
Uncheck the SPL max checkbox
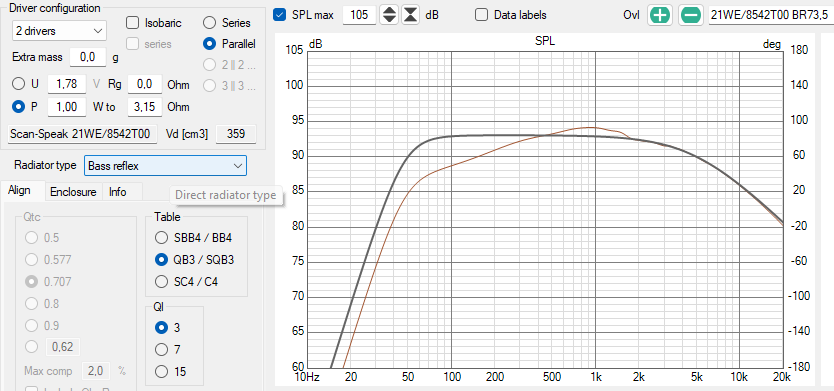[279, 15]
